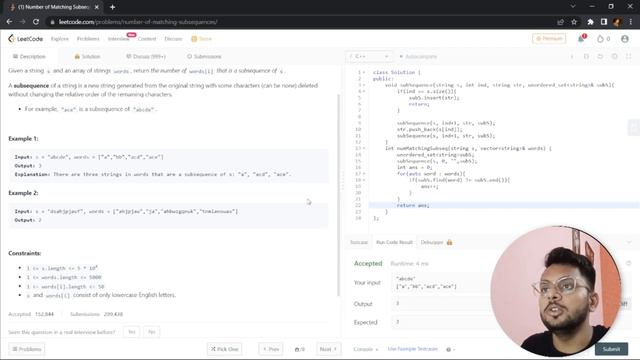The image size is (640, 360).
Task: Collapse the console panel chevron
Action: 629,242
